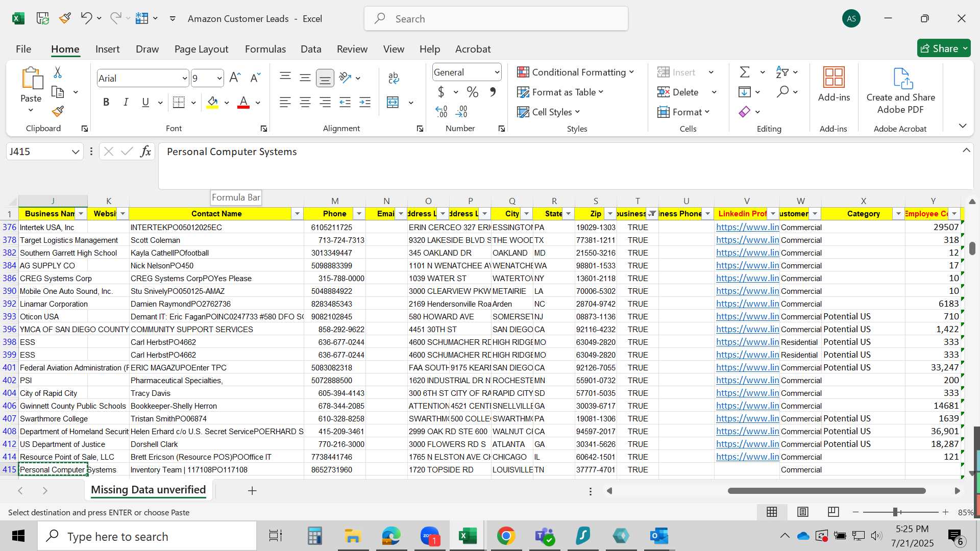Click Center alignment icon

(305, 102)
